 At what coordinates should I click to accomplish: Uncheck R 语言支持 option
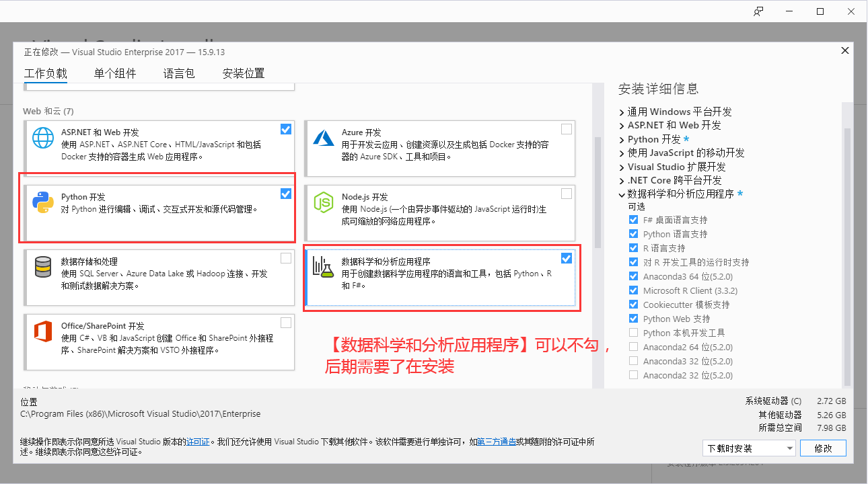pos(633,248)
